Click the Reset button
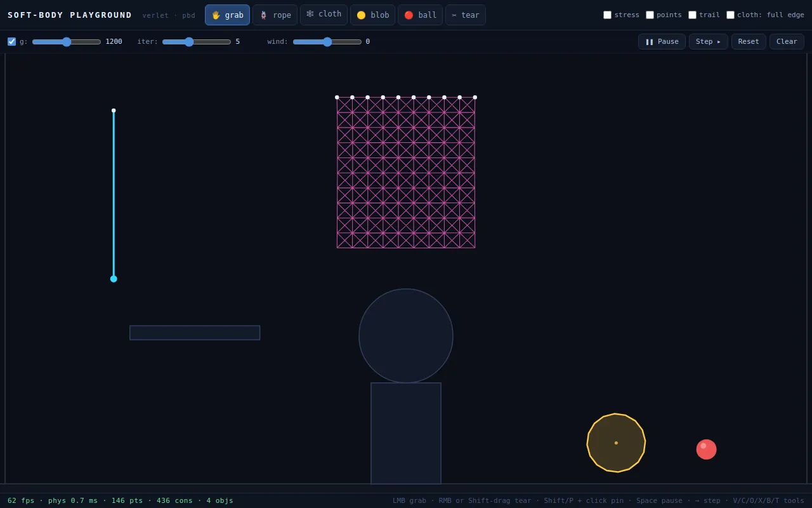The height and width of the screenshot is (508, 812). 749,42
